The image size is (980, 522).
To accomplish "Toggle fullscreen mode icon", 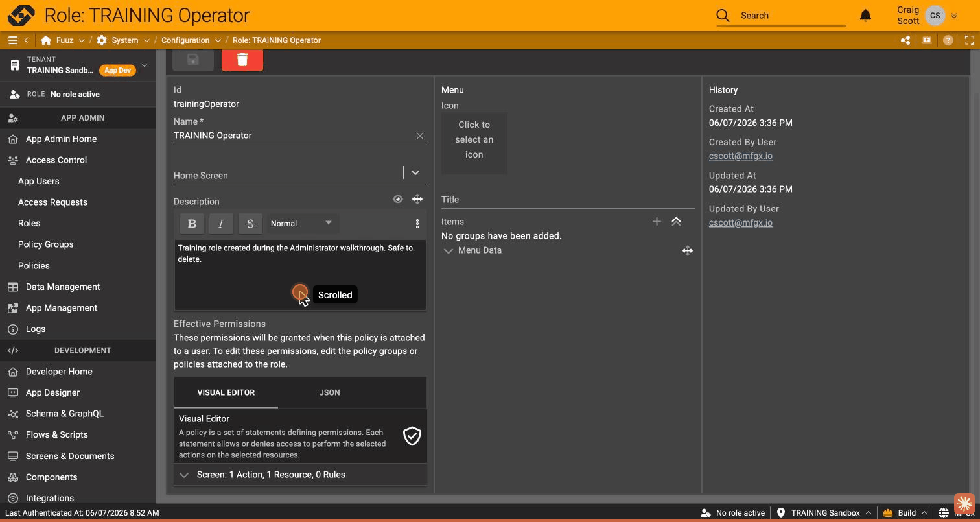I will (x=970, y=40).
